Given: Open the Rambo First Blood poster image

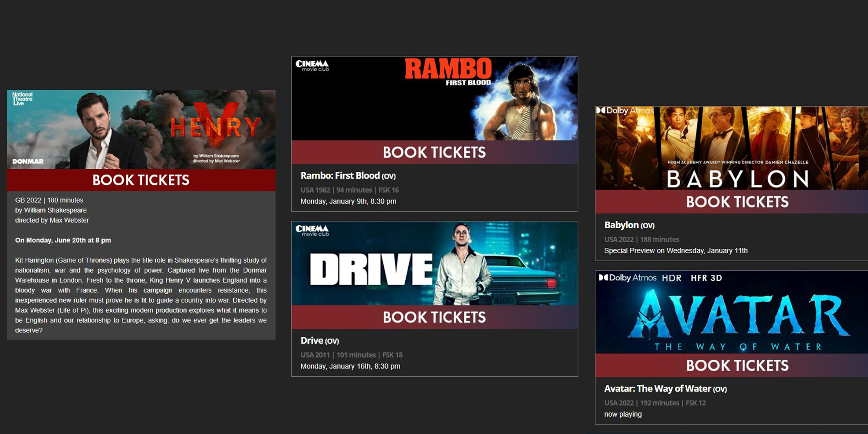Looking at the screenshot, I should [x=434, y=99].
